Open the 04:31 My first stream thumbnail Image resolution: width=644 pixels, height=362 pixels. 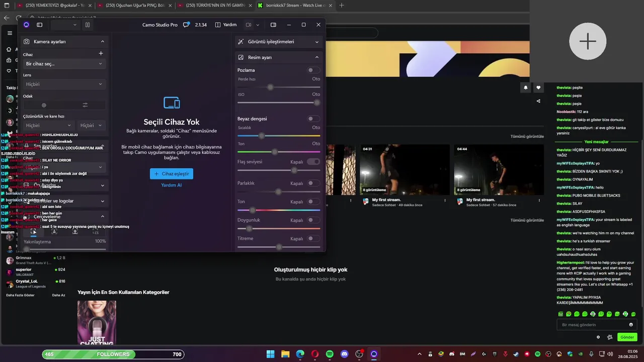point(405,170)
